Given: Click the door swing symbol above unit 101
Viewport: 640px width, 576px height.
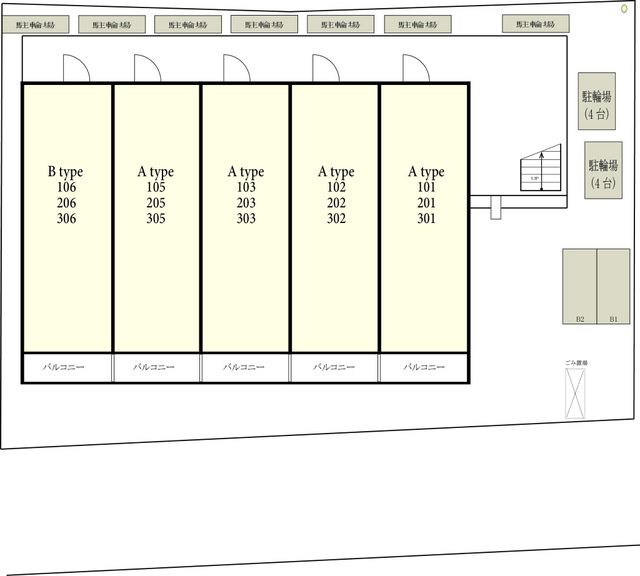Looking at the screenshot, I should [x=416, y=68].
